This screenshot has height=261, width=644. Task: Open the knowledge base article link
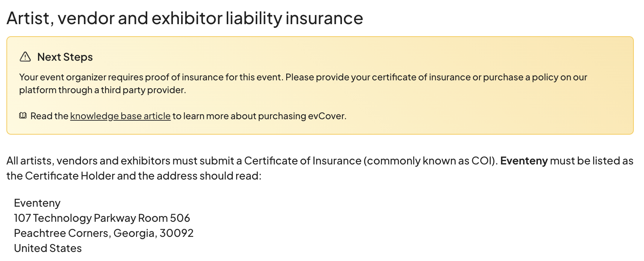coord(120,116)
